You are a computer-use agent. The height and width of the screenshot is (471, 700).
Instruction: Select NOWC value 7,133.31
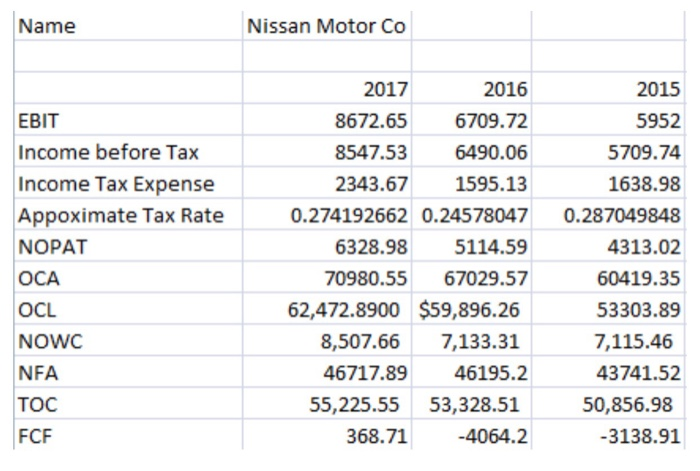(x=471, y=341)
